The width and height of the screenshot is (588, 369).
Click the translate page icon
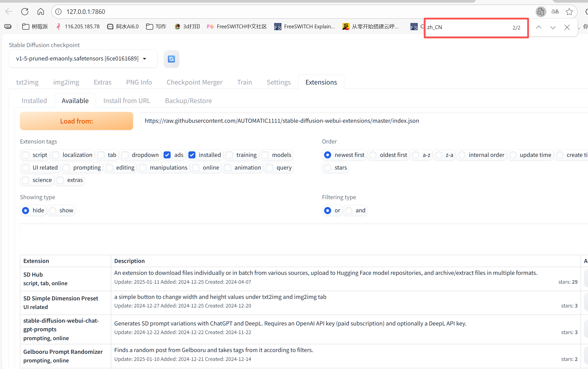(555, 12)
